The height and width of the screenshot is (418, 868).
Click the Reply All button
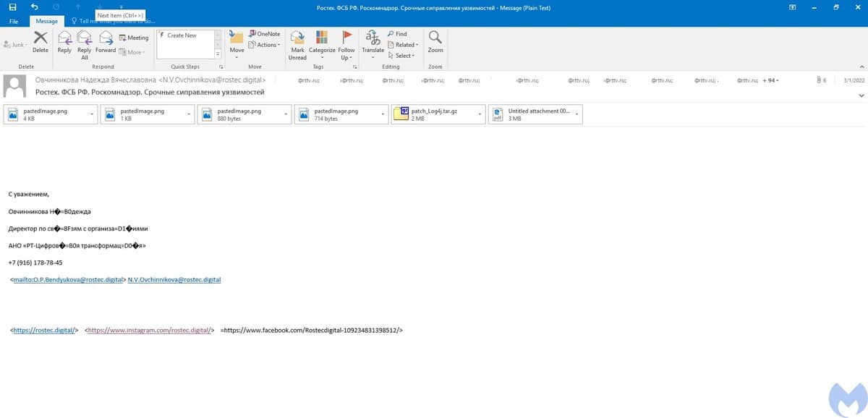[x=84, y=45]
